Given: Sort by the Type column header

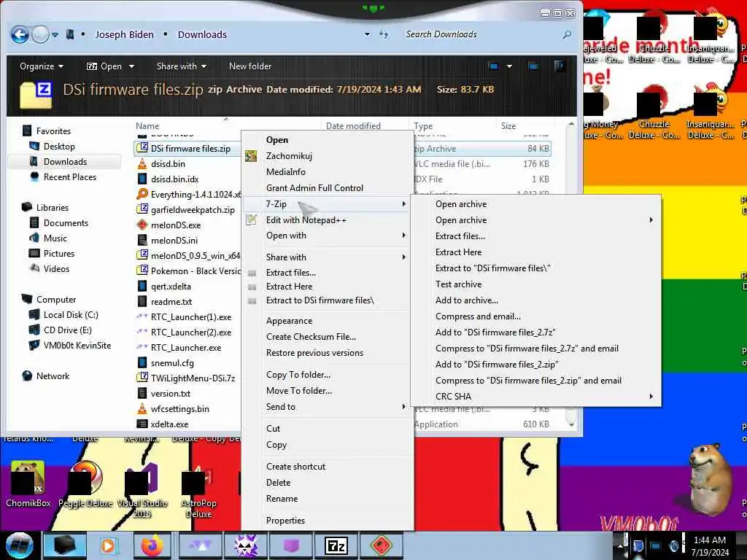Looking at the screenshot, I should [x=452, y=125].
